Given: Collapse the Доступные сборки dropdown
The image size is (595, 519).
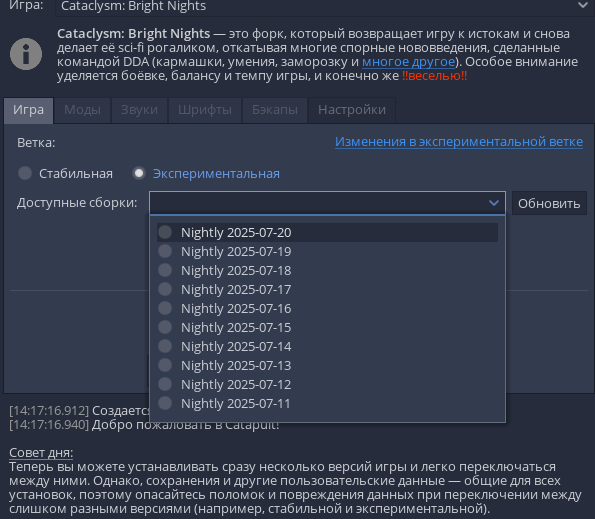Looking at the screenshot, I should [x=327, y=203].
